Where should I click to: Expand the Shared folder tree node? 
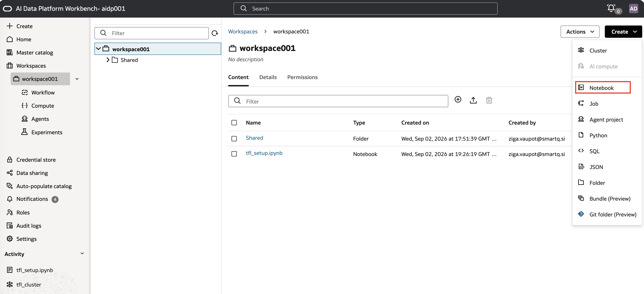[x=108, y=60]
